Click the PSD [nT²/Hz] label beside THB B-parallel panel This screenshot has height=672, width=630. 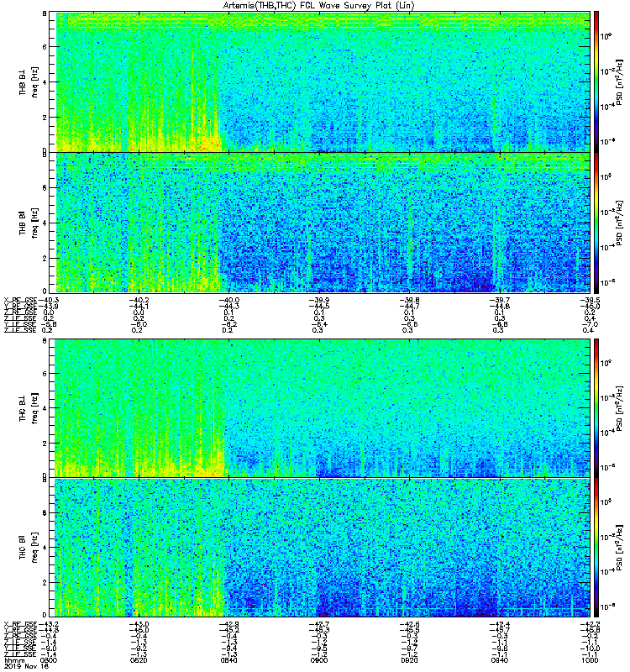click(x=620, y=223)
